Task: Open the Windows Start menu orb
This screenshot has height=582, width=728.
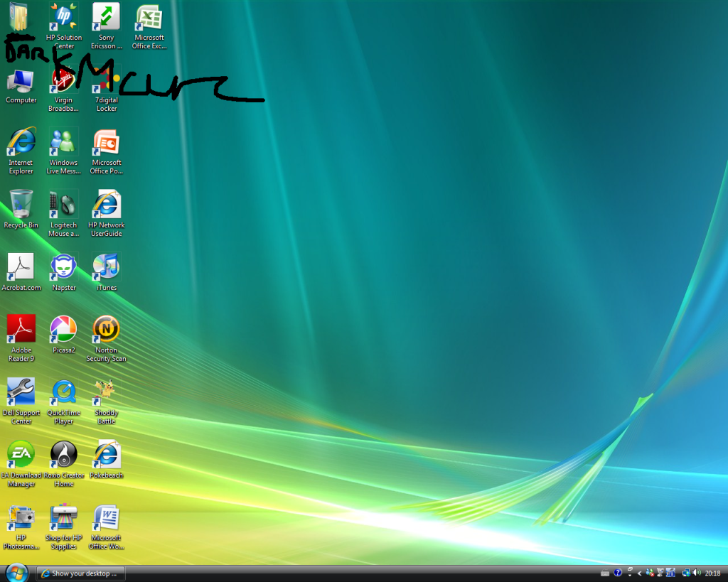Action: point(17,573)
